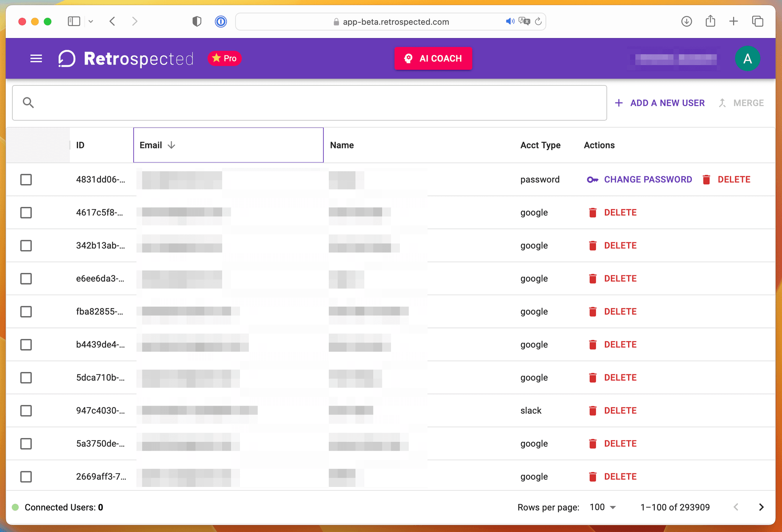Click the 1–100 of 293909 pagination text
Screen dimensions: 782x532
[x=675, y=507]
